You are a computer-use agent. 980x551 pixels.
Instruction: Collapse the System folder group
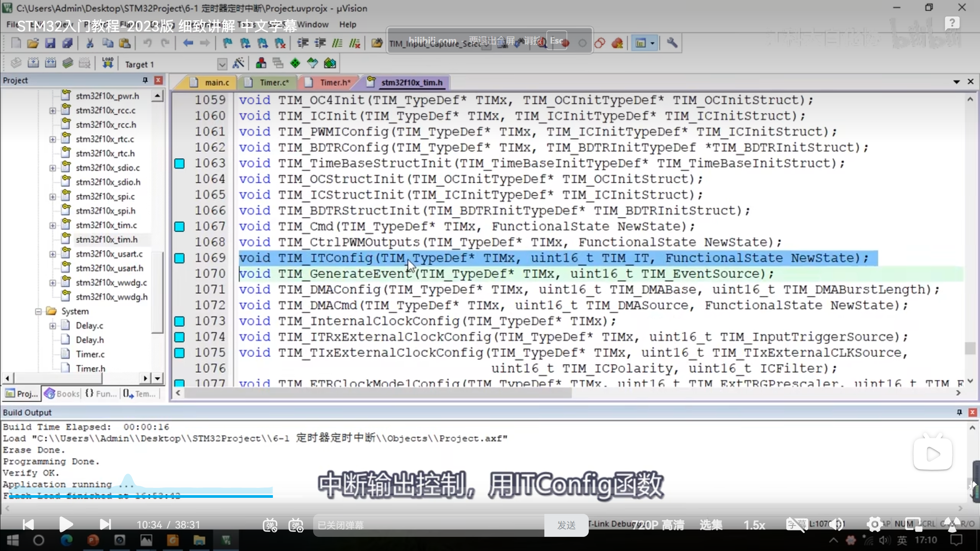point(38,311)
